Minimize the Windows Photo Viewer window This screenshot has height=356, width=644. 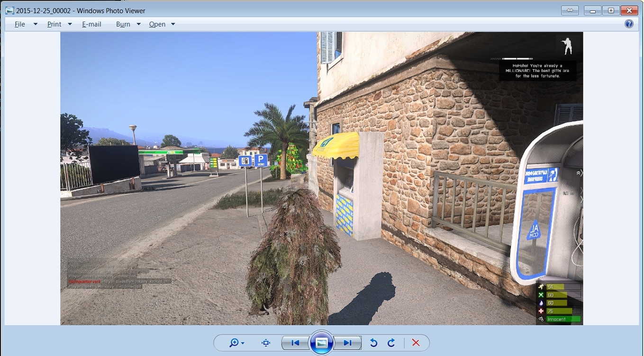592,10
